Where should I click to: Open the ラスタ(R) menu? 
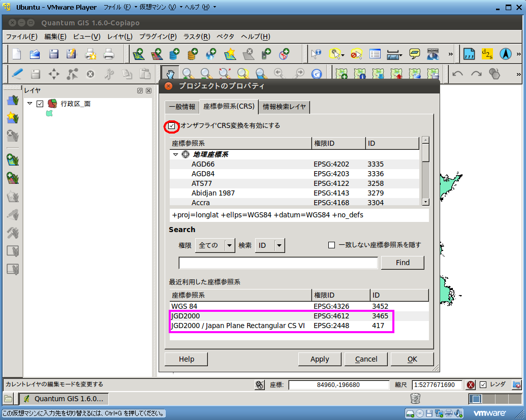point(197,37)
